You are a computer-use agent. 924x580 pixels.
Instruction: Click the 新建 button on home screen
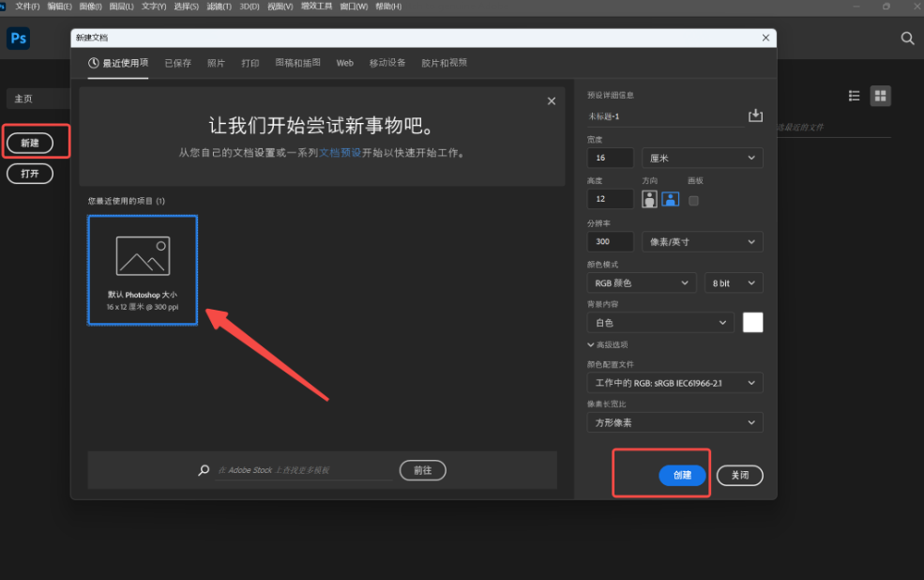(30, 143)
